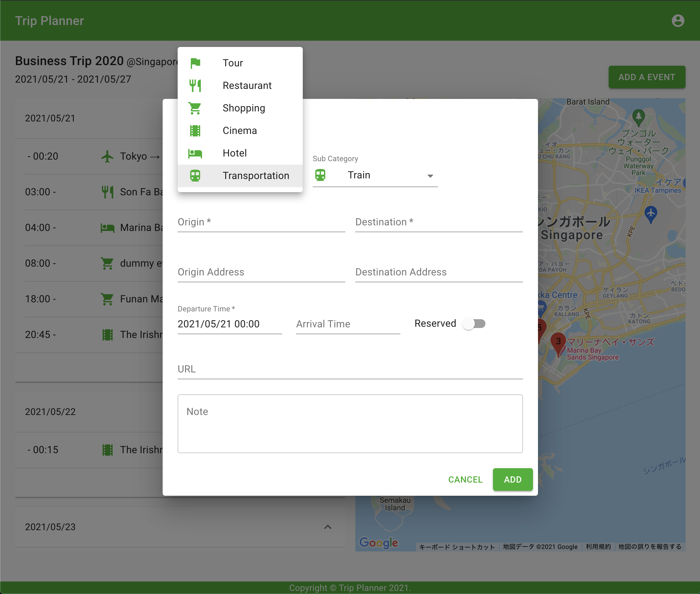Click the Hotel bed icon in menu
Viewport: 700px width, 594px height.
tap(195, 153)
